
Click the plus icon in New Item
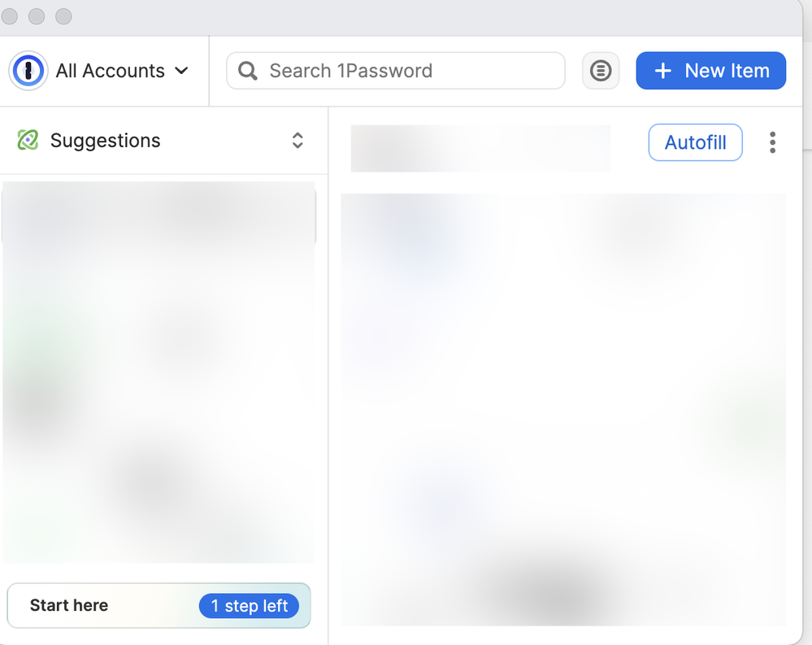663,71
